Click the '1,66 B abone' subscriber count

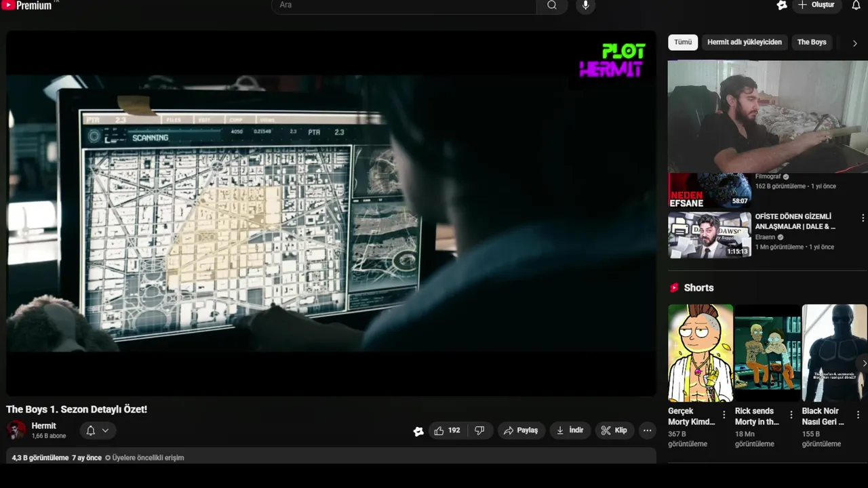click(49, 436)
